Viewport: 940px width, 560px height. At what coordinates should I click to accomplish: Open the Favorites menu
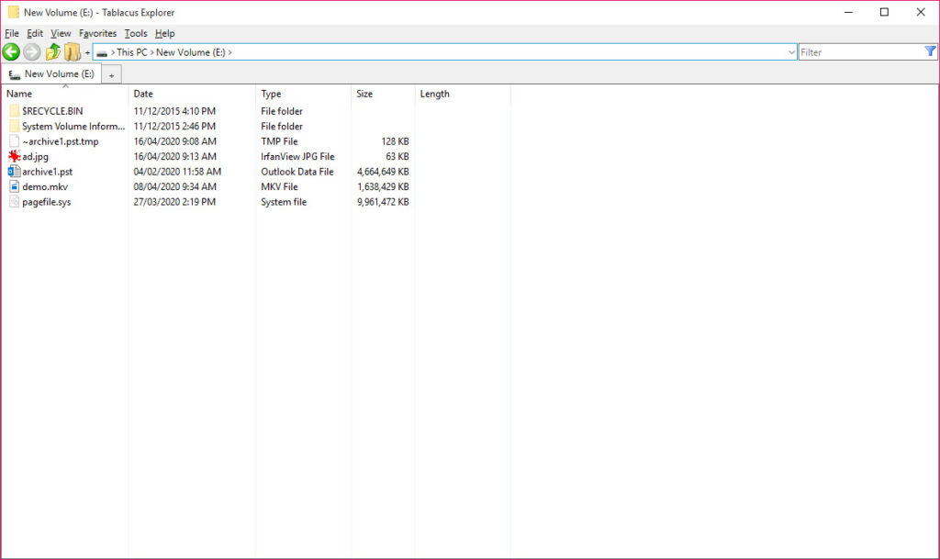click(x=97, y=34)
